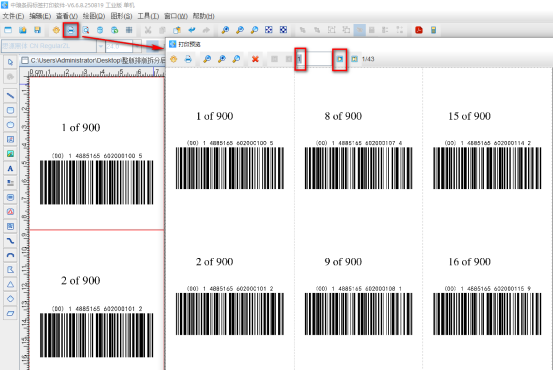This screenshot has width=553, height=371.
Task: Click the first checkered fit-view icon
Action: pyautogui.click(x=269, y=30)
